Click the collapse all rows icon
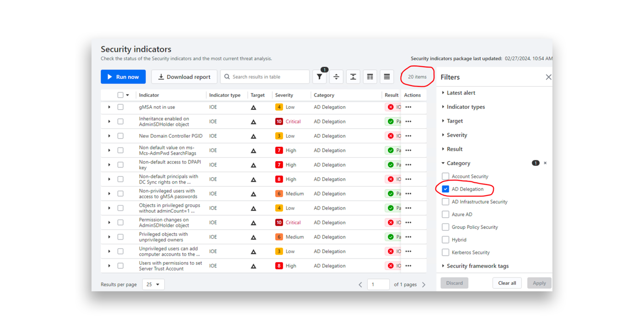This screenshot has width=644, height=330. [x=353, y=77]
